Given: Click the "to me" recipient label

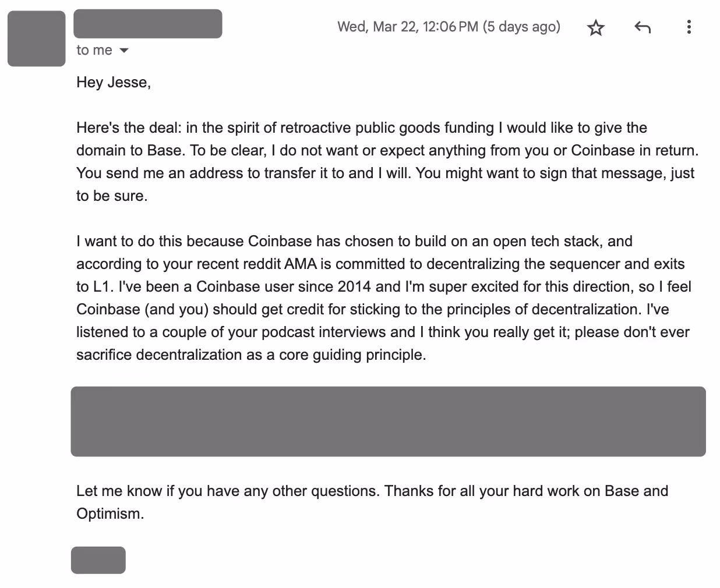Looking at the screenshot, I should point(94,51).
